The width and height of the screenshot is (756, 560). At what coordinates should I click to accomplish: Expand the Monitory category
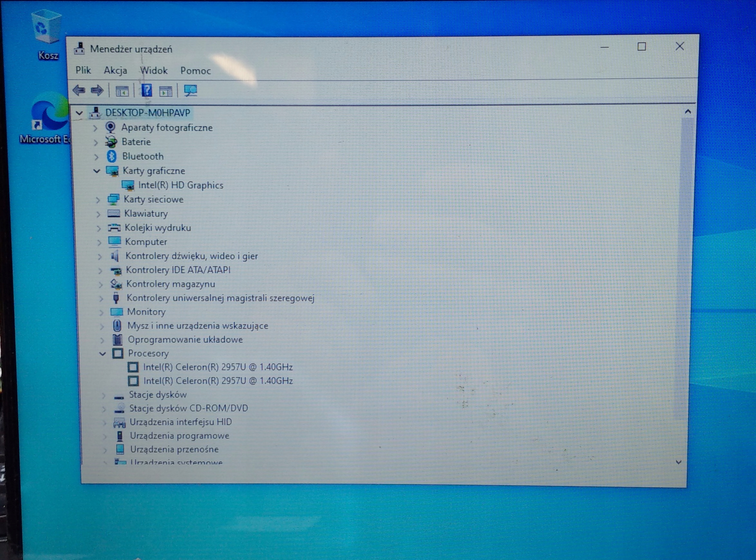101,312
